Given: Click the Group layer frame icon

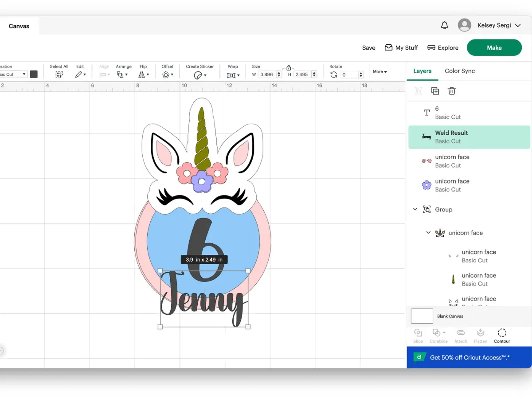Looking at the screenshot, I should point(426,209).
